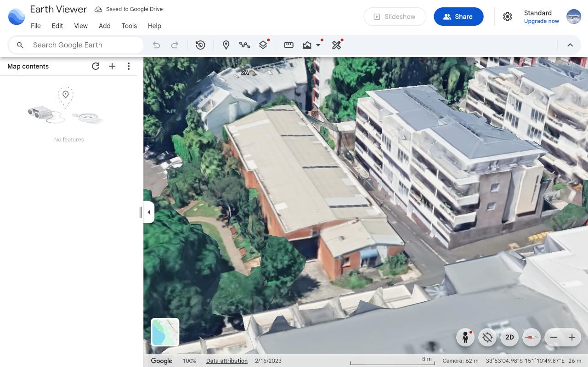Click the 2A map label
Image resolution: width=588 pixels, height=367 pixels.
[245, 73]
